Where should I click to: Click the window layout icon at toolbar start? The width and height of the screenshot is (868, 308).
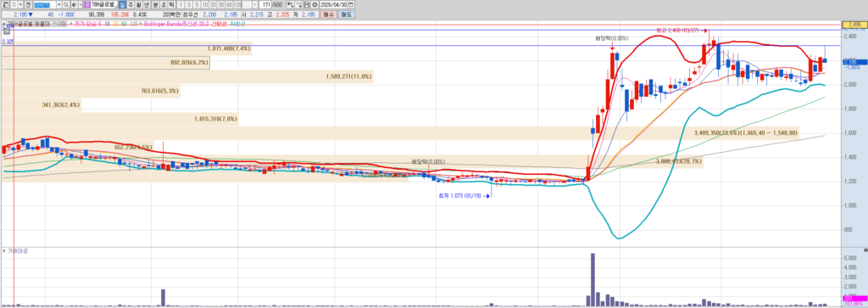click(x=6, y=4)
